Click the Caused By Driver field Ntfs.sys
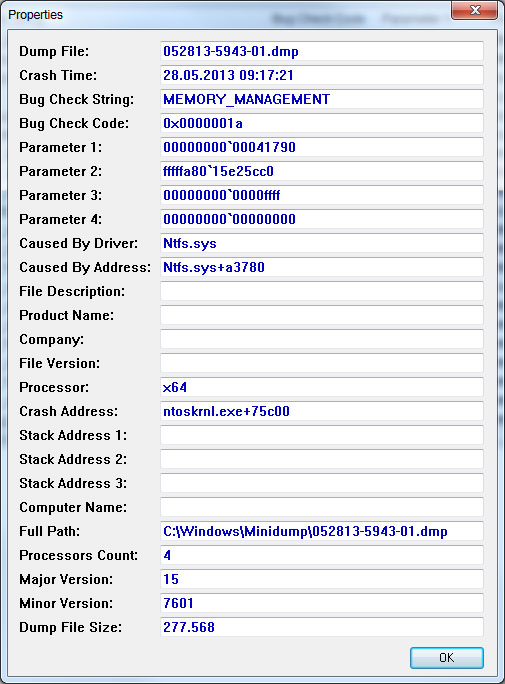Image resolution: width=505 pixels, height=684 pixels. [322, 243]
